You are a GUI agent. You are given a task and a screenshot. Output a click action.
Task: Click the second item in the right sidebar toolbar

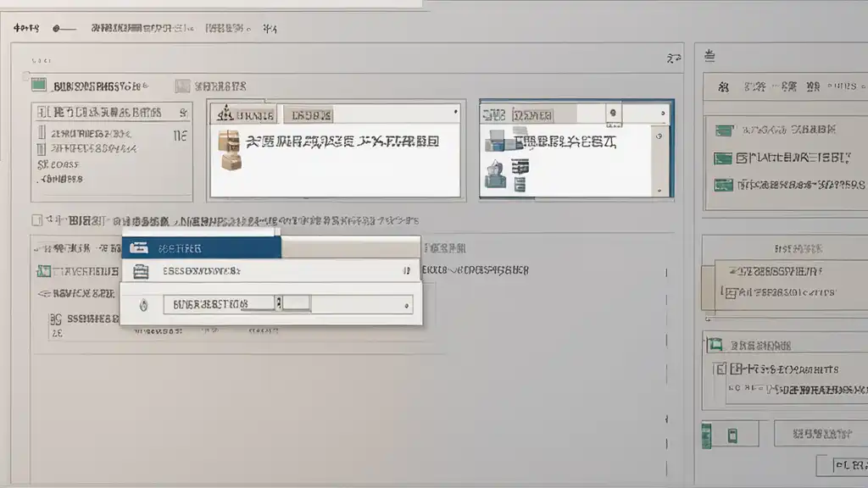[754, 87]
